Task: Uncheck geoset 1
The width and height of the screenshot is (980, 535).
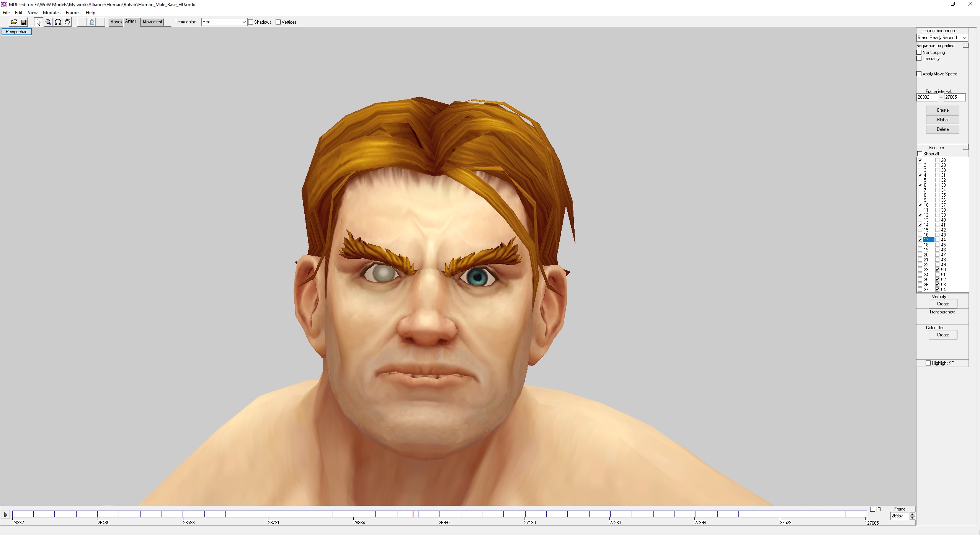Action: pyautogui.click(x=920, y=160)
